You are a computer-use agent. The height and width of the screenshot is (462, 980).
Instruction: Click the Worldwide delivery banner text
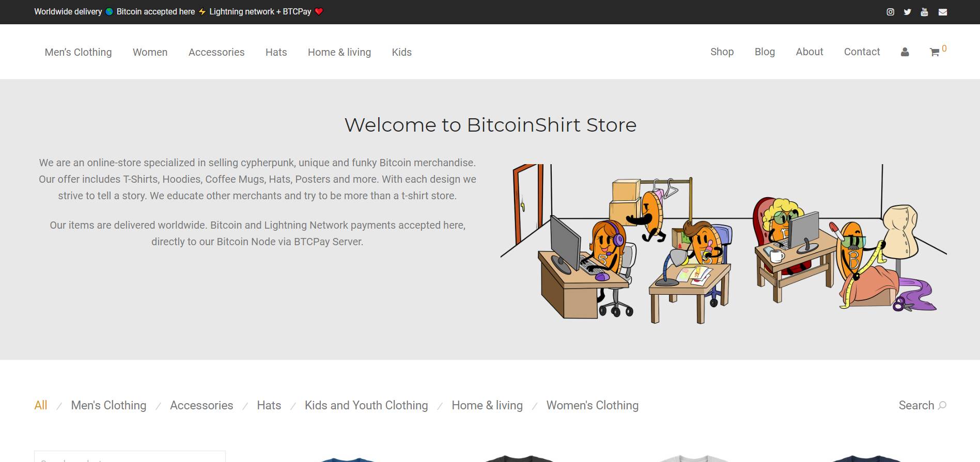pos(68,12)
